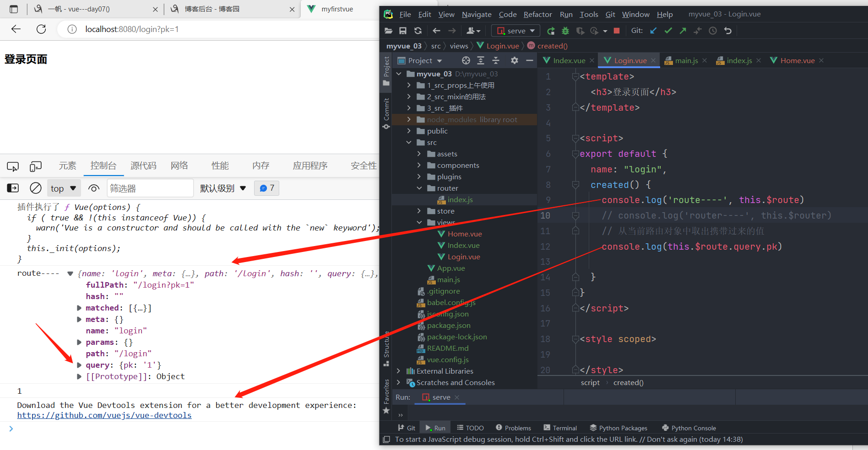Open the top JavaScript context dropdown
The width and height of the screenshot is (868, 450).
coord(64,188)
